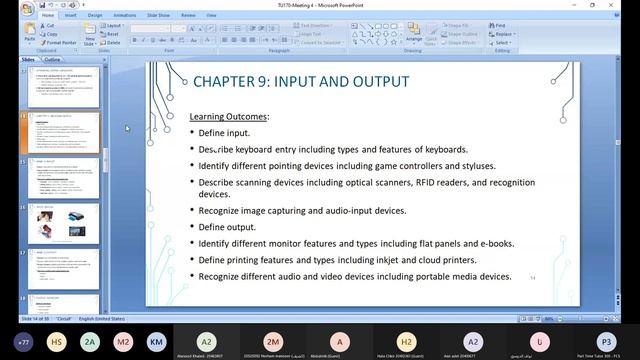Select the Rectangle shape in gallery
Viewport: 640px width, 360px height.
378,26
